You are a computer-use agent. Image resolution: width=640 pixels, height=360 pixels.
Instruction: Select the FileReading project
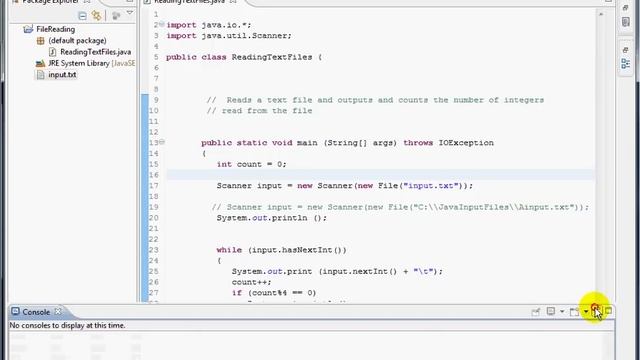(x=56, y=29)
